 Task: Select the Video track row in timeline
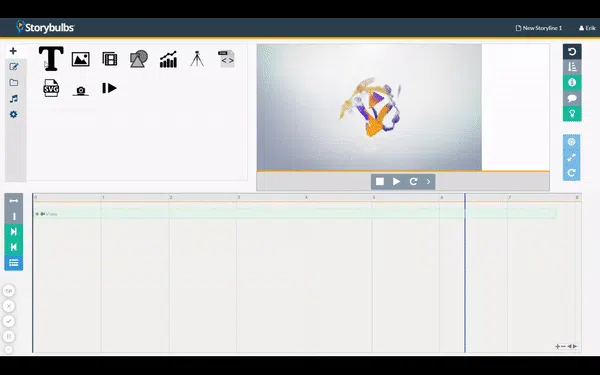(x=295, y=214)
